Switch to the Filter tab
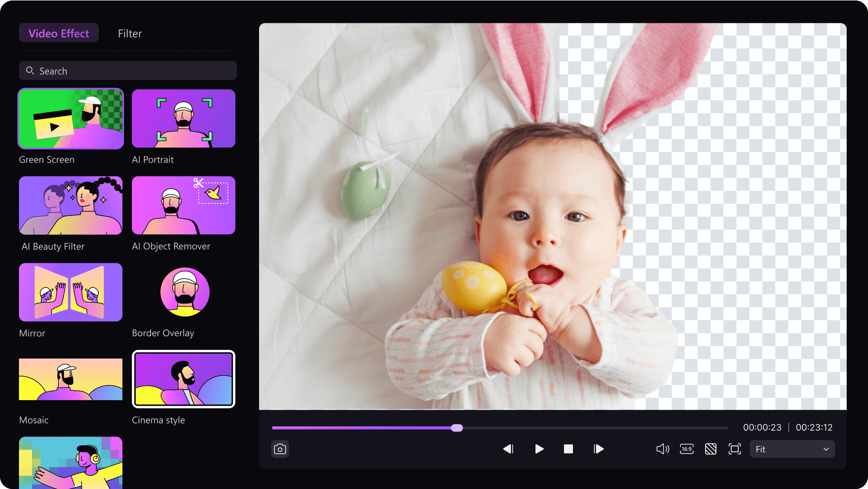This screenshot has width=868, height=489. click(x=130, y=34)
